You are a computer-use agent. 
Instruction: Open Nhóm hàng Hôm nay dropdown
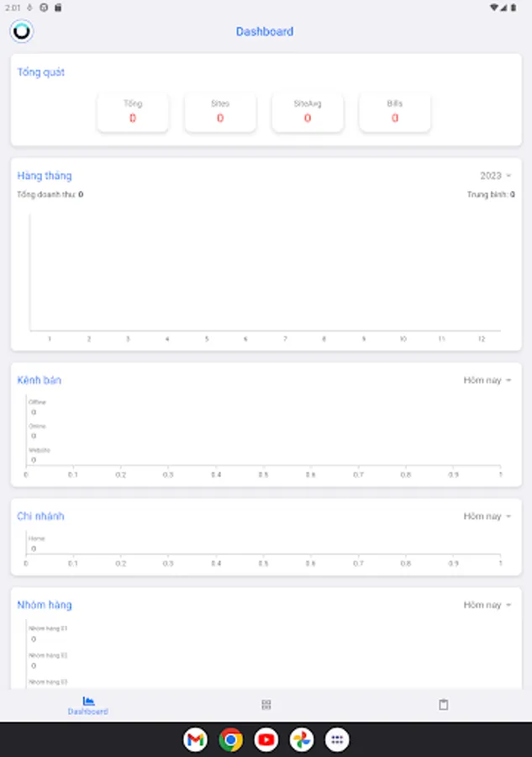487,606
